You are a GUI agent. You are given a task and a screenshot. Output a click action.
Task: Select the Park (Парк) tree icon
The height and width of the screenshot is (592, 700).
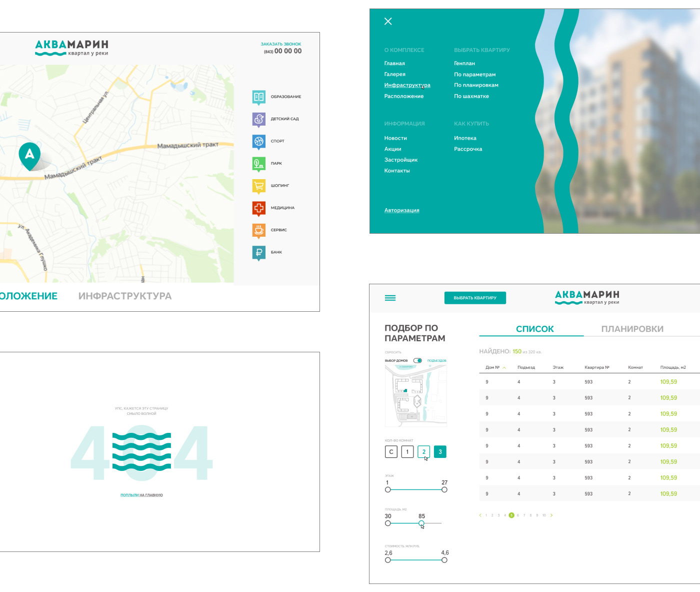click(x=258, y=164)
